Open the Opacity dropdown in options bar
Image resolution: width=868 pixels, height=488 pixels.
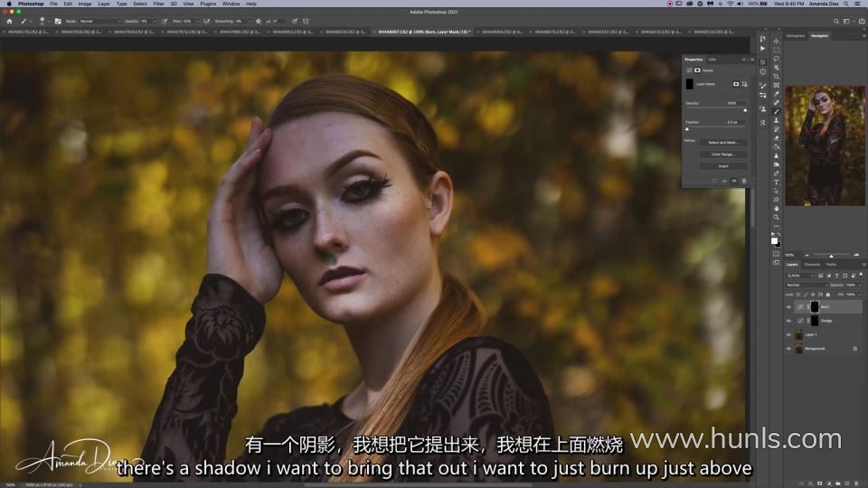click(155, 21)
